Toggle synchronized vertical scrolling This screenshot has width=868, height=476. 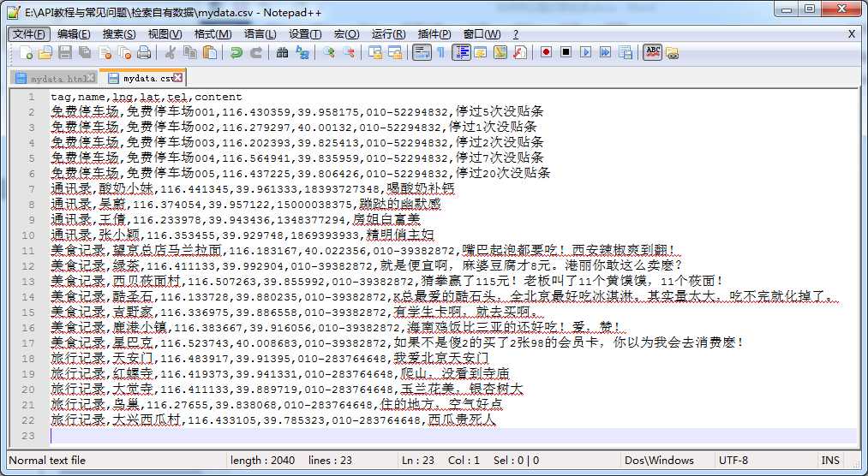[375, 52]
